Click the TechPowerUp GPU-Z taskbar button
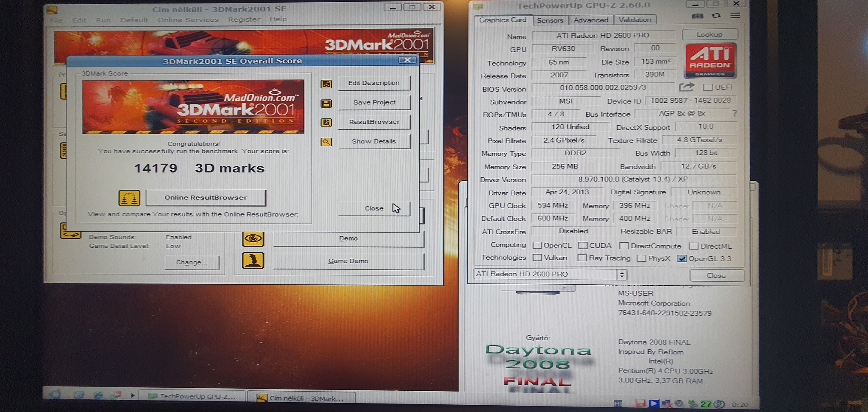 click(x=192, y=396)
